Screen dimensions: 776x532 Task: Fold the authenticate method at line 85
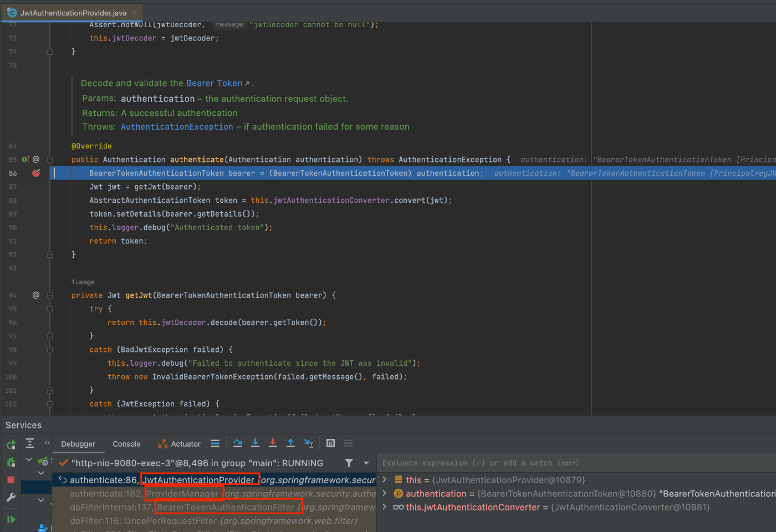[50, 160]
